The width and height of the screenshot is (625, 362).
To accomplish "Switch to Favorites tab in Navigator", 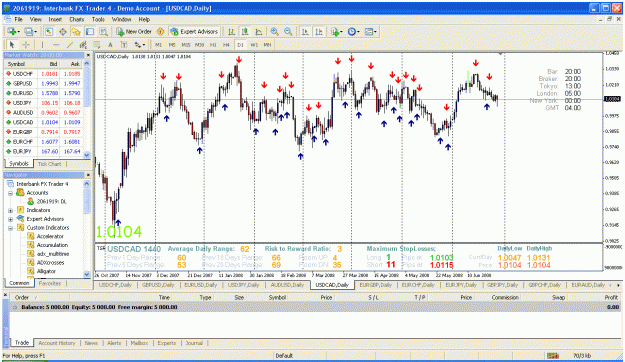I will pyautogui.click(x=50, y=283).
